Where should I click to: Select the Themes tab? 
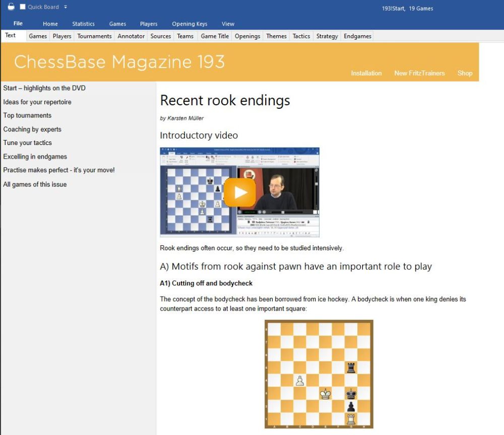pos(276,36)
